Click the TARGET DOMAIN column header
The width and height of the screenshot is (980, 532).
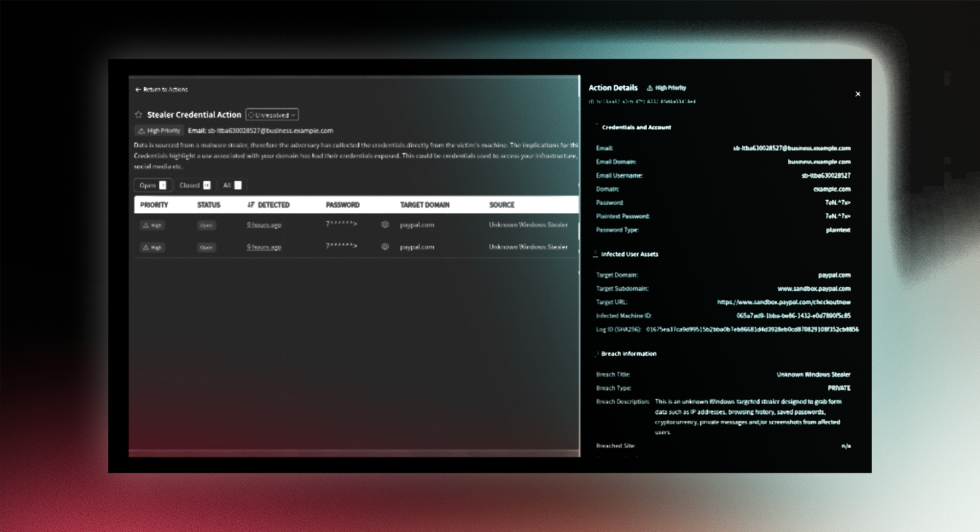[x=425, y=205]
